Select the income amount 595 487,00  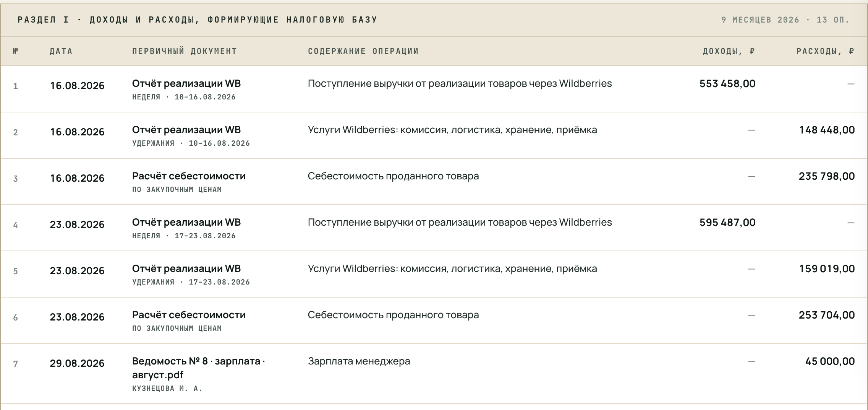[x=727, y=223]
